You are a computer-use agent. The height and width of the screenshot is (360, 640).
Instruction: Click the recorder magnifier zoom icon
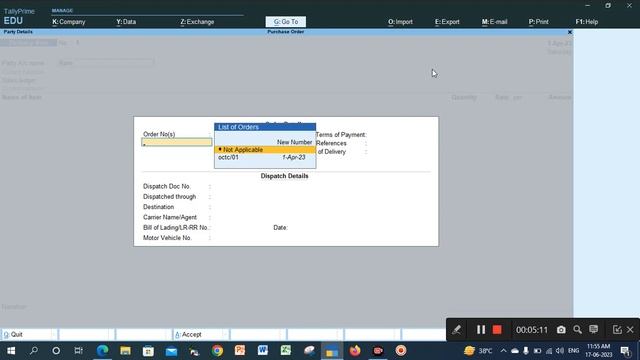click(577, 330)
